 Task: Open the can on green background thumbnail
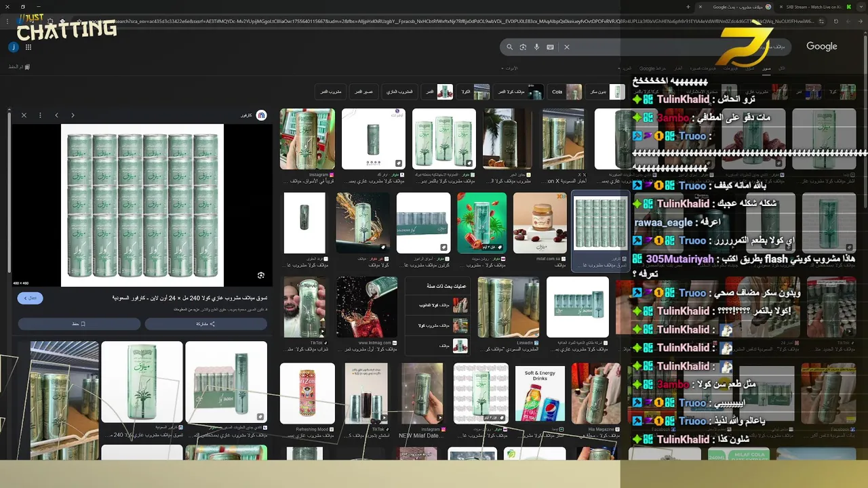[481, 223]
